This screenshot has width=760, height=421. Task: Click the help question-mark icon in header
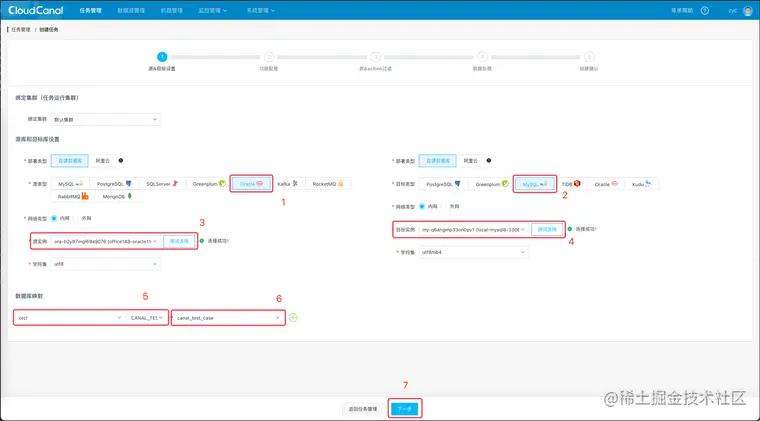point(705,10)
